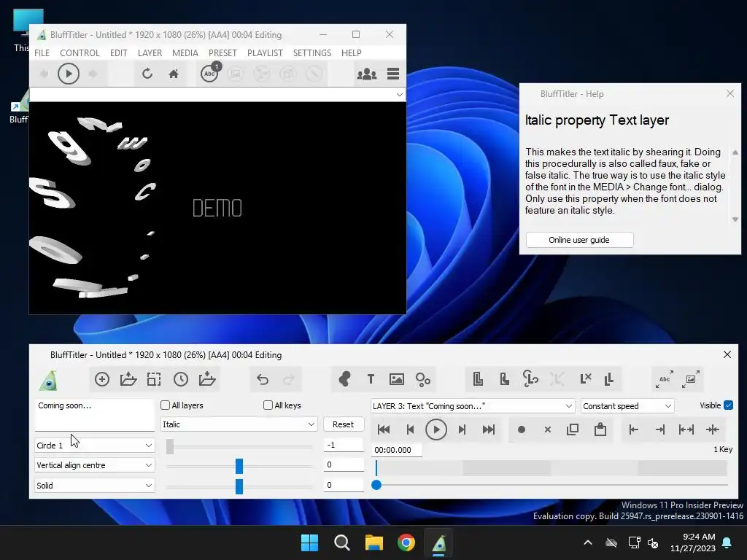Open the SETTINGS menu
The height and width of the screenshot is (560, 747).
[312, 52]
